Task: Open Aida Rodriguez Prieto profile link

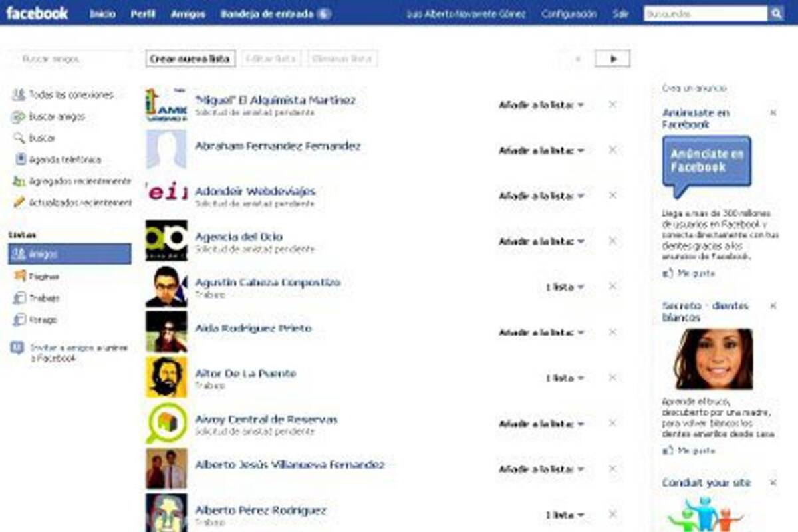Action: 253,328
